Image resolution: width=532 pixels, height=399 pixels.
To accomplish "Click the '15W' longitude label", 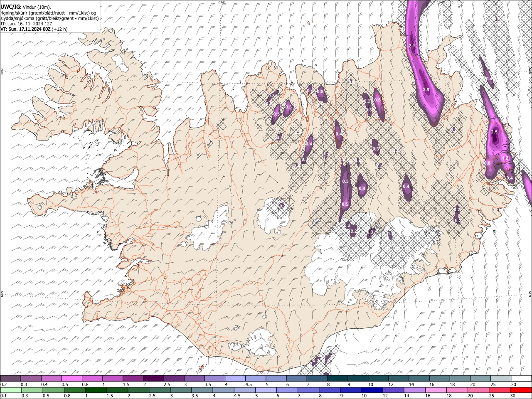I will click(x=441, y=2).
